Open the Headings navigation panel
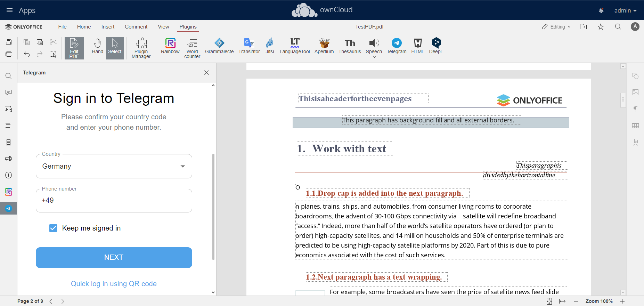Image resolution: width=644 pixels, height=306 pixels. coord(9,126)
